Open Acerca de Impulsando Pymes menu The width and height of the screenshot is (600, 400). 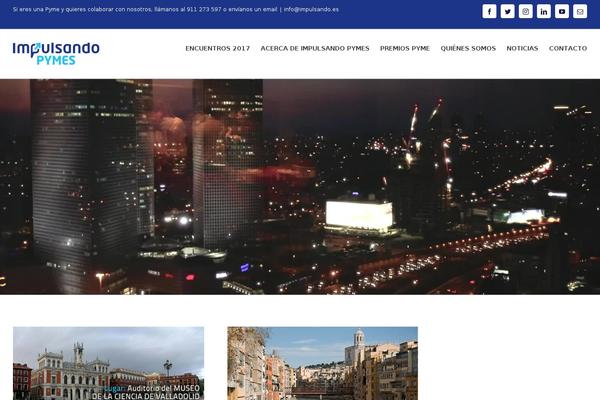tap(315, 48)
